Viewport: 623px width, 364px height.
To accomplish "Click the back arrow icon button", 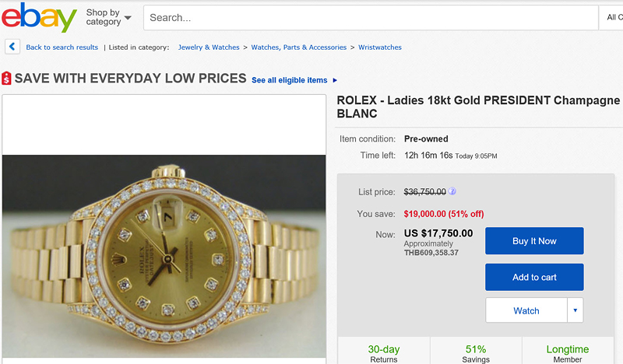I will tap(12, 47).
